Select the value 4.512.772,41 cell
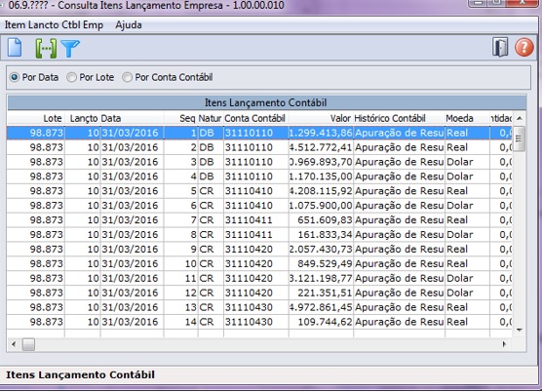542x392 pixels. click(x=321, y=147)
